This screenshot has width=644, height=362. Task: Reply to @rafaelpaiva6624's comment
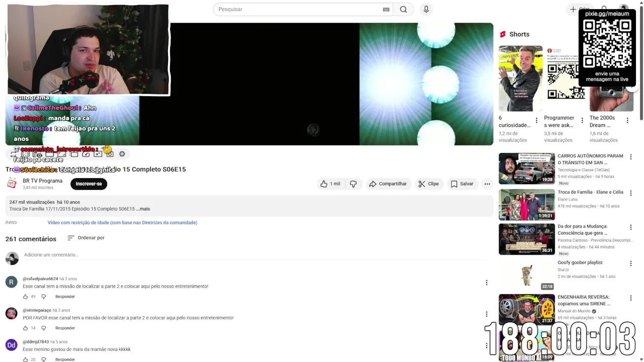(x=65, y=297)
